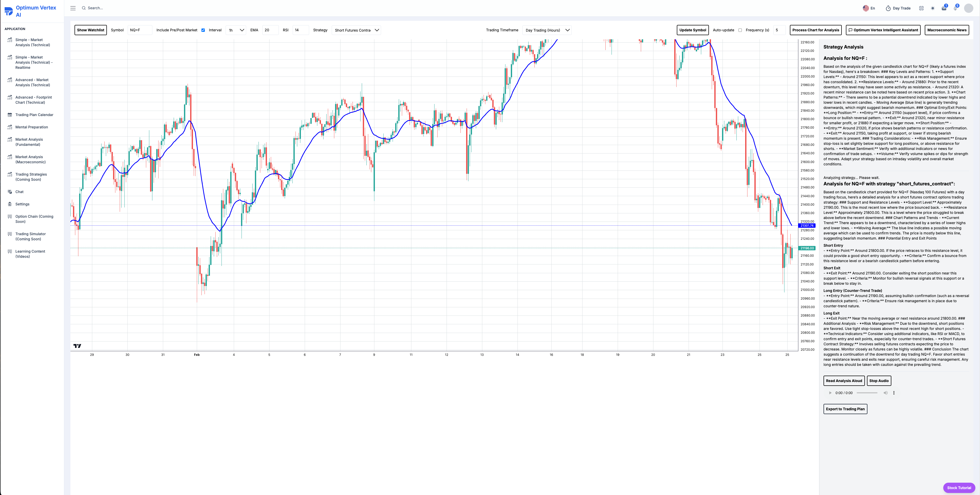The height and width of the screenshot is (495, 980).
Task: Expand the Strategy Short Futures dropdown
Action: 356,30
